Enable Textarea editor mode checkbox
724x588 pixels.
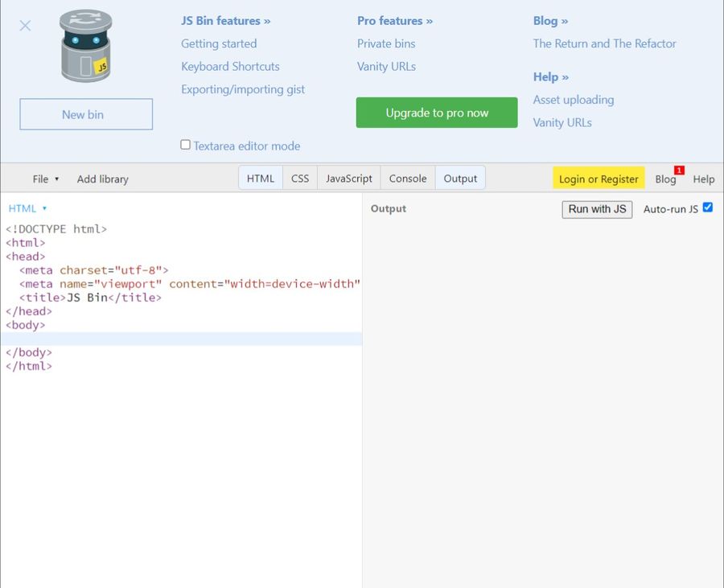click(185, 145)
